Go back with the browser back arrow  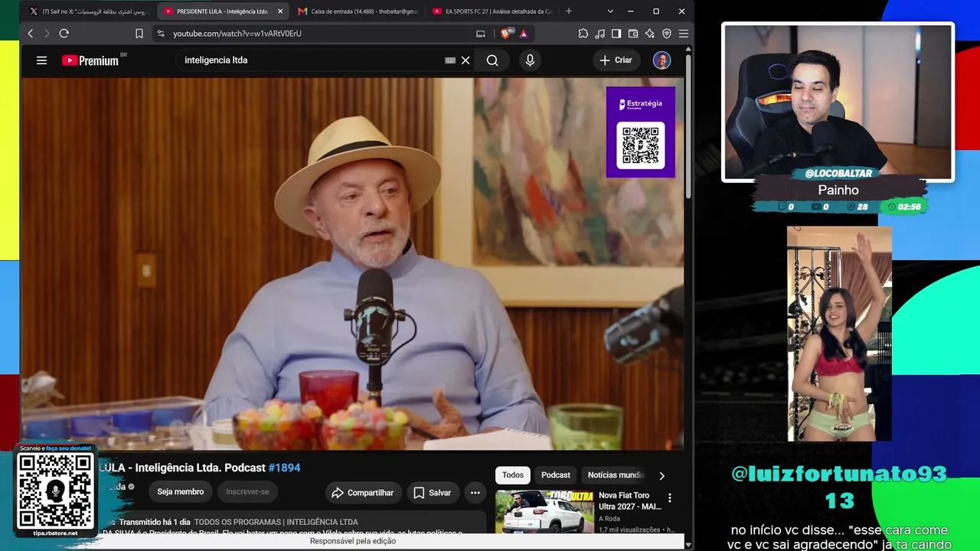click(31, 34)
